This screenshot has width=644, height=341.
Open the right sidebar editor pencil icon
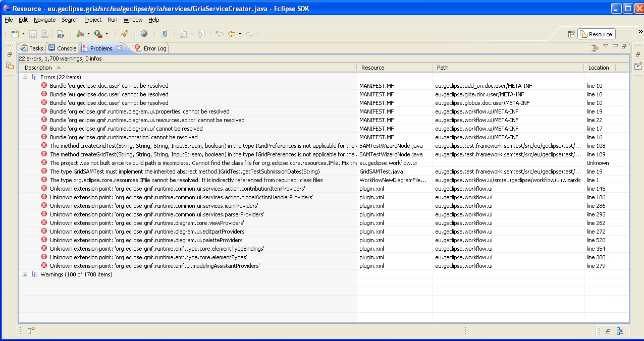pyautogui.click(x=638, y=66)
